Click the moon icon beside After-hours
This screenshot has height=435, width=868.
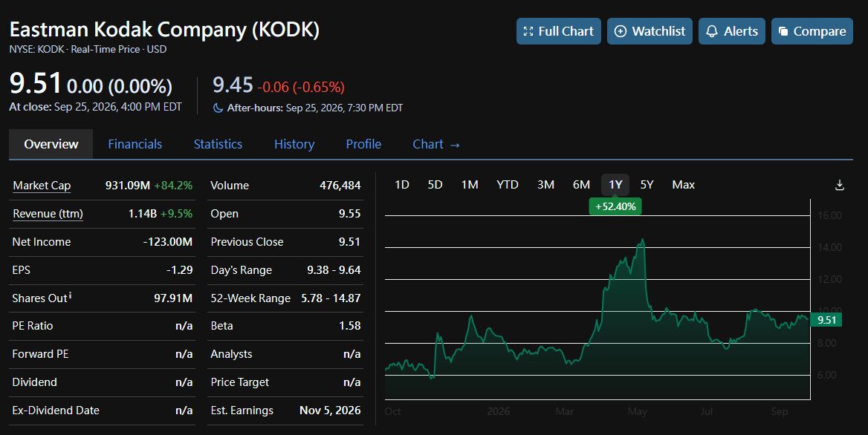(218, 108)
